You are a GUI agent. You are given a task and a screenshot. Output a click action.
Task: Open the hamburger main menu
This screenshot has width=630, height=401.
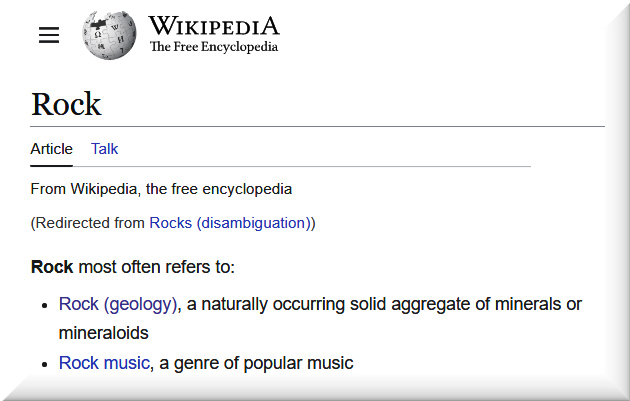pyautogui.click(x=49, y=35)
